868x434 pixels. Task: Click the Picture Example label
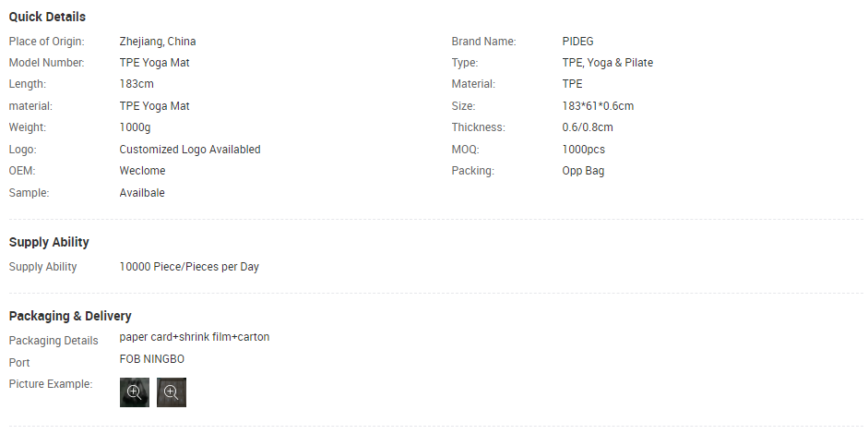51,384
